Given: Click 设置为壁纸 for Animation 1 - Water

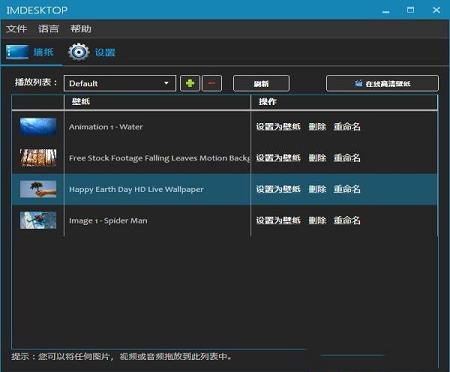Looking at the screenshot, I should tap(278, 127).
